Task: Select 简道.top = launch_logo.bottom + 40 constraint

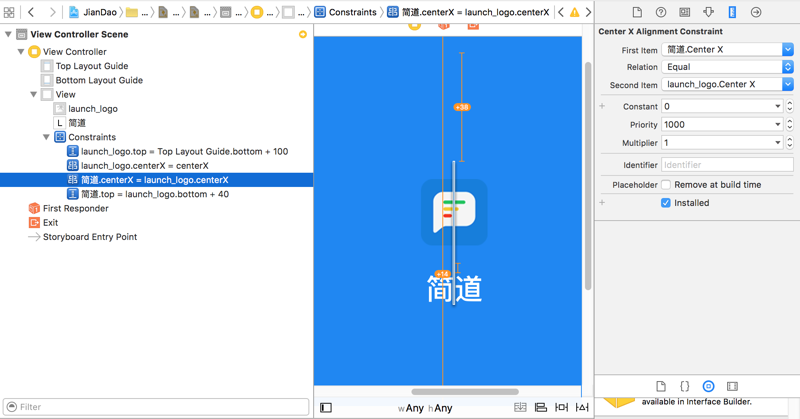Action: pyautogui.click(x=155, y=194)
